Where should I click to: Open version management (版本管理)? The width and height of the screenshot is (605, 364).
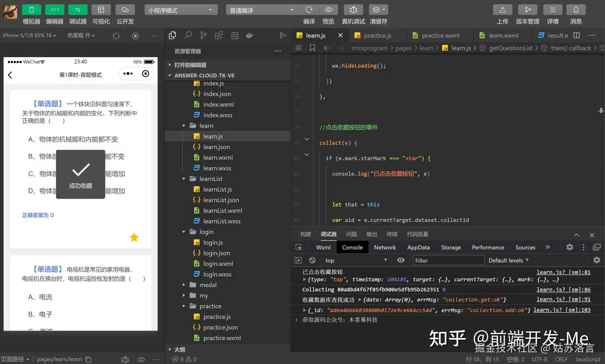528,10
